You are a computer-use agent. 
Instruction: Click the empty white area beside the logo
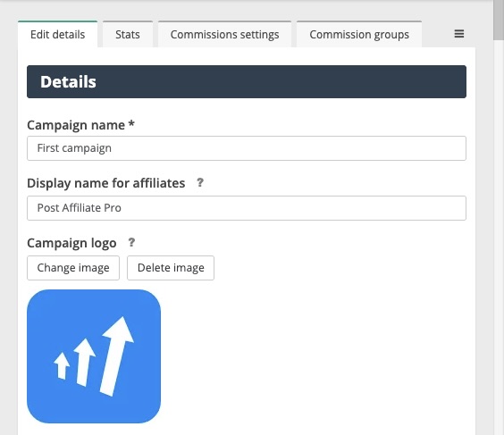(314, 356)
